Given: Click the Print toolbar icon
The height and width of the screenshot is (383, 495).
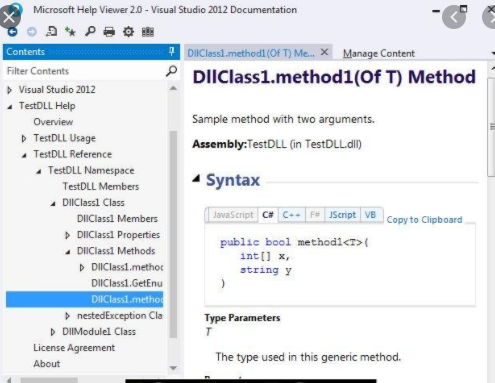Looking at the screenshot, I should pos(109,32).
